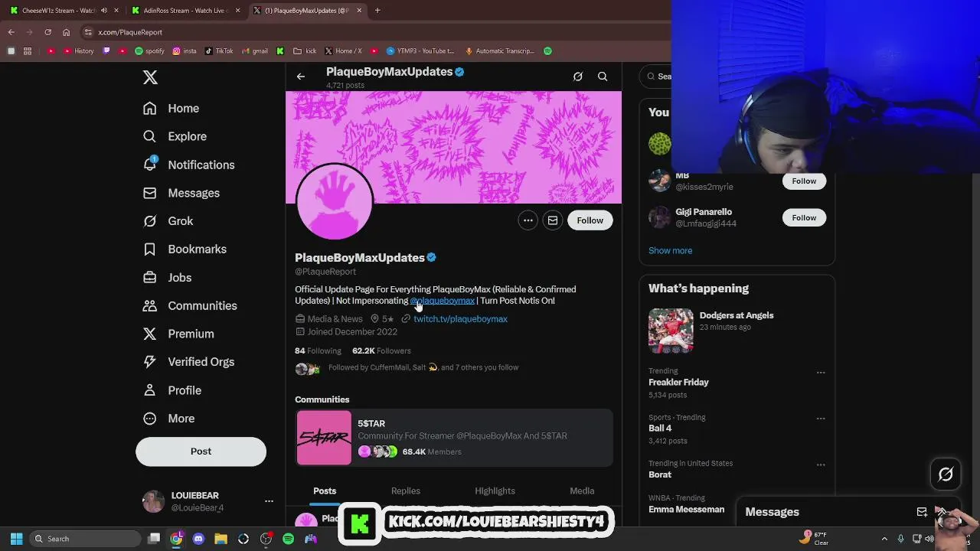Open Premium in sidebar
The width and height of the screenshot is (980, 551).
pyautogui.click(x=178, y=334)
